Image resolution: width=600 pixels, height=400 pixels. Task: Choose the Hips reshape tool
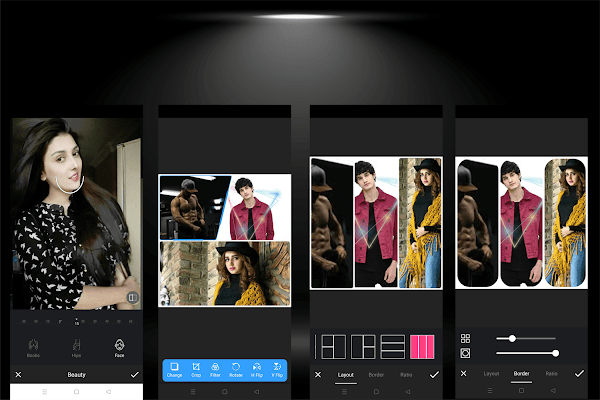click(77, 348)
